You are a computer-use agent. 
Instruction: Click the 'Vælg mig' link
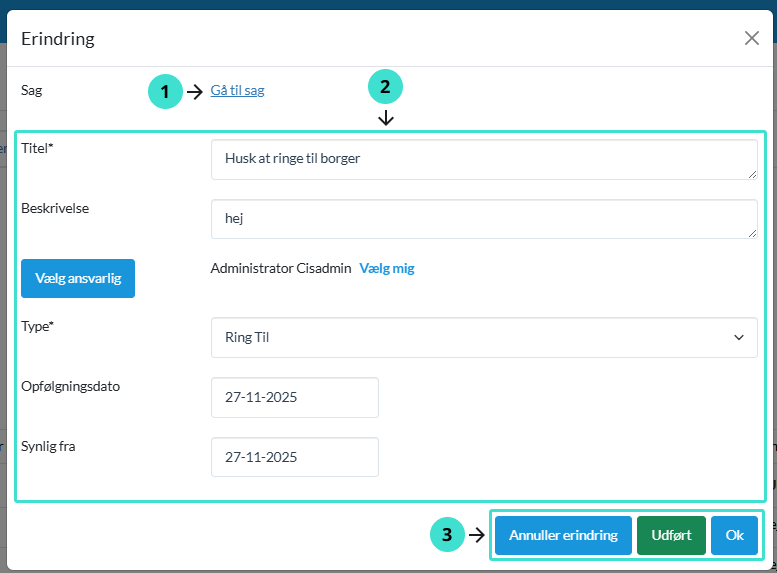pos(387,268)
